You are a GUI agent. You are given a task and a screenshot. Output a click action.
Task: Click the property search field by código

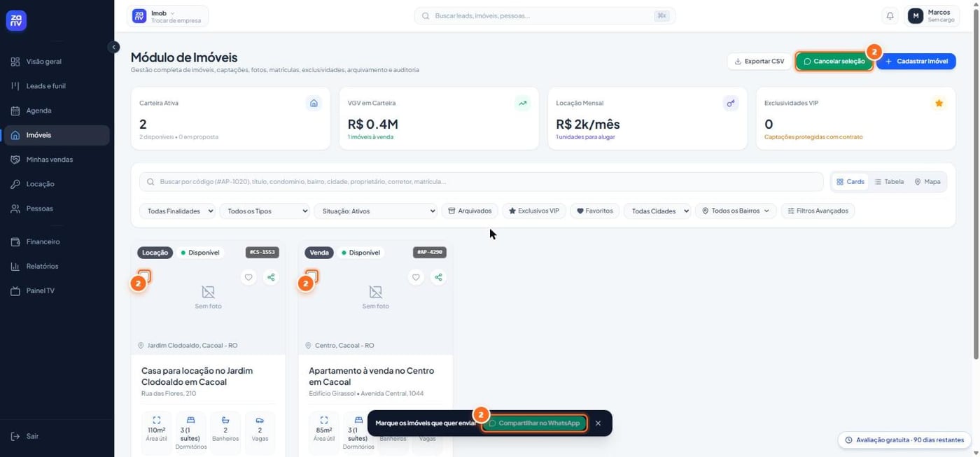click(482, 182)
